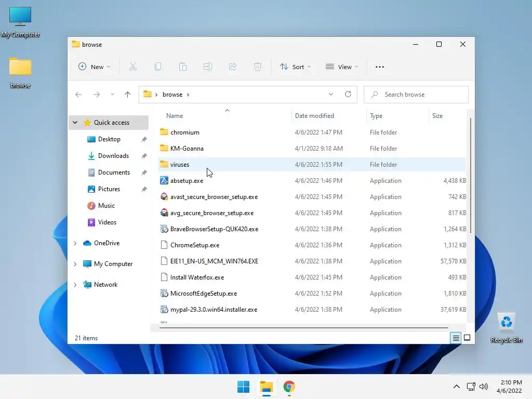
Task: Expand address bar history dropdown
Action: (331, 95)
